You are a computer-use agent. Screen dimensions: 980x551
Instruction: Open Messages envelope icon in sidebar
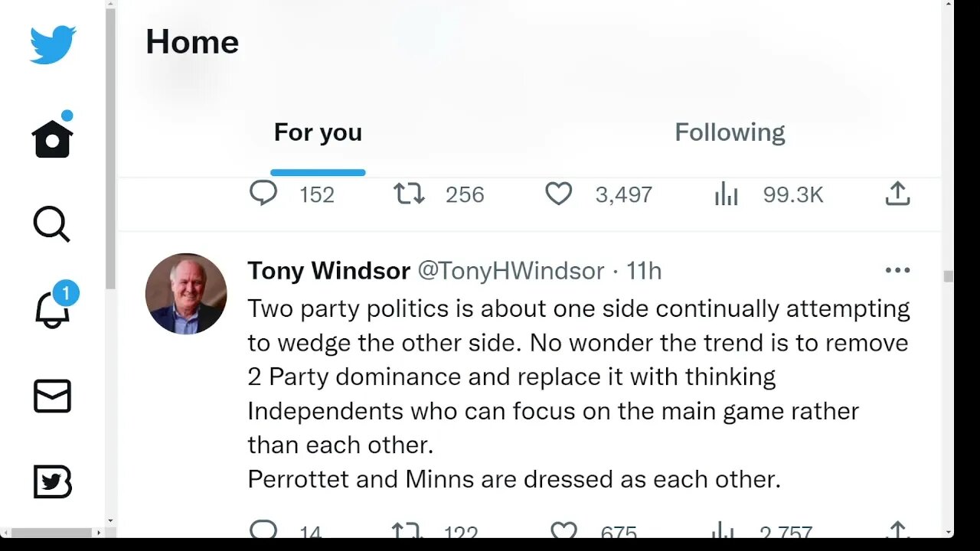click(x=52, y=396)
